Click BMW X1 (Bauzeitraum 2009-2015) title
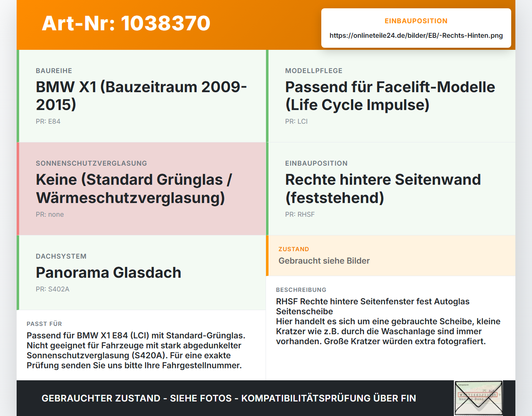The image size is (532, 416). pos(141,95)
